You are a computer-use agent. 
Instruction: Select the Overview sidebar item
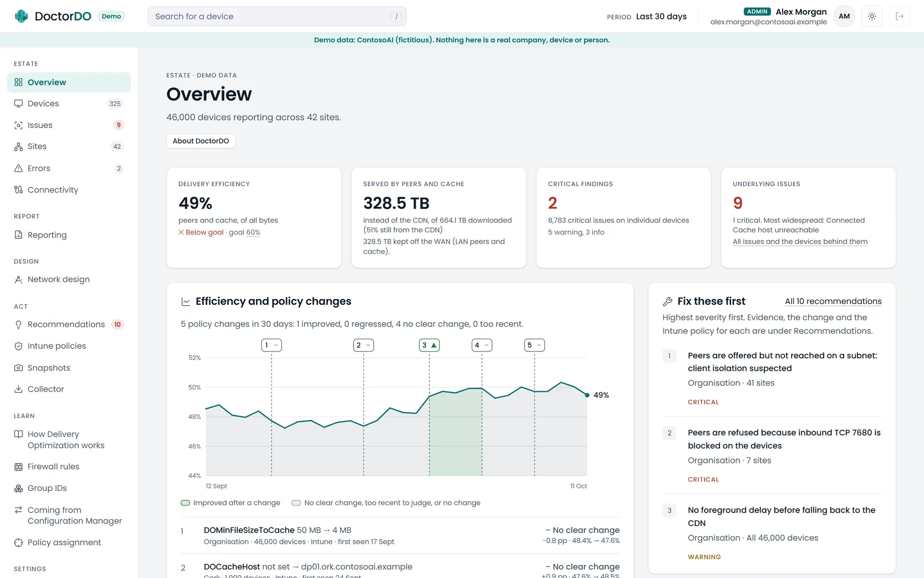click(69, 82)
